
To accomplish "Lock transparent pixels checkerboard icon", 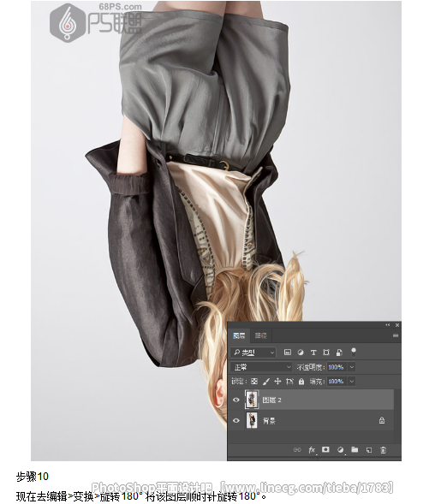I will pos(253,382).
